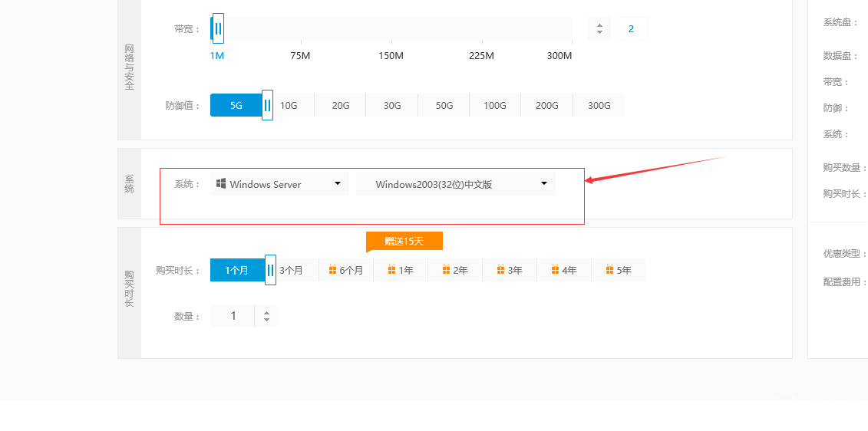Click the 赠送15天 promotion badge
Screen dimensions: 868x431
[404, 241]
